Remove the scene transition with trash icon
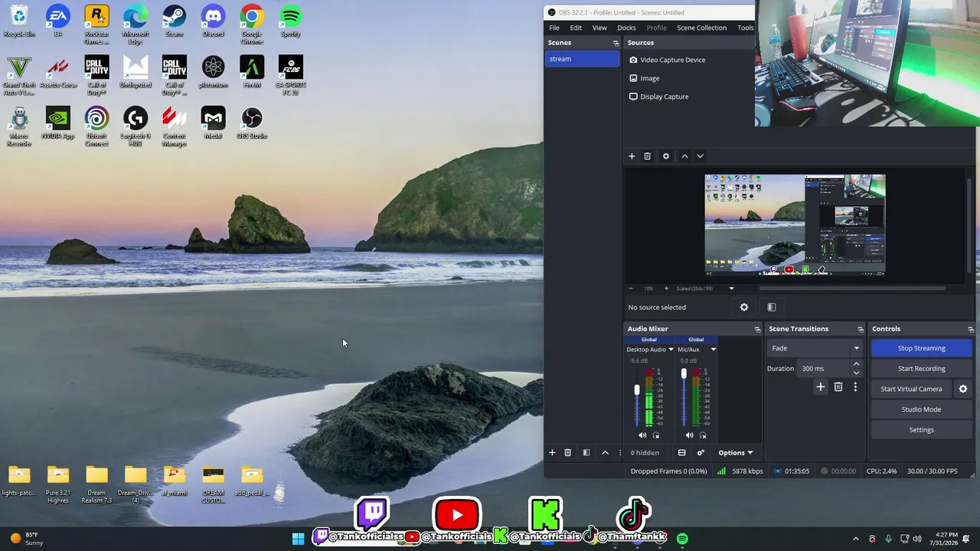The height and width of the screenshot is (551, 980). click(838, 387)
